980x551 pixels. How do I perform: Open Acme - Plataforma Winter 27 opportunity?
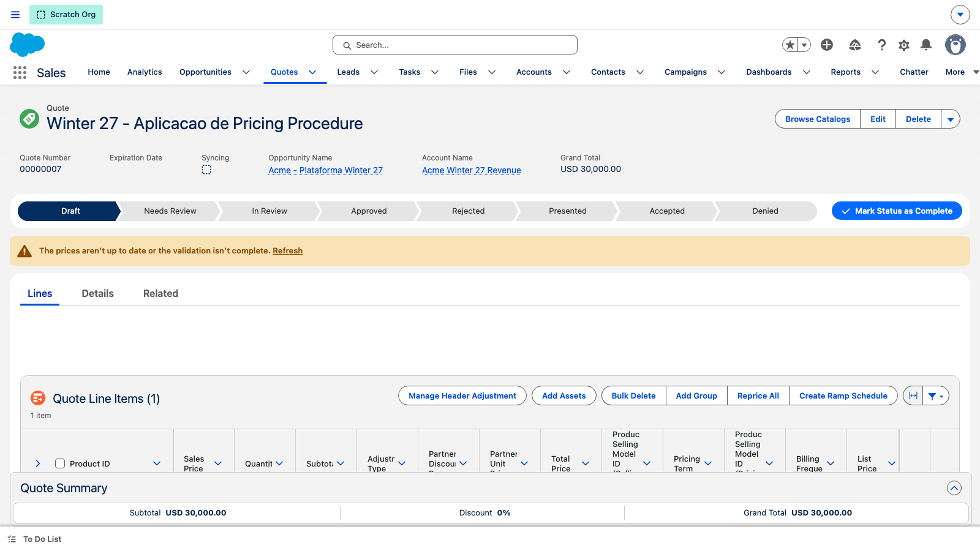pos(325,170)
